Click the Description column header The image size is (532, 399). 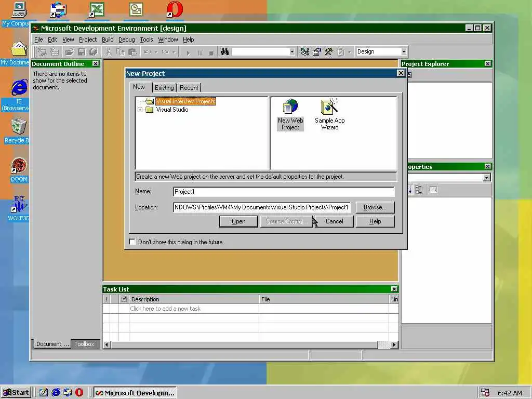coord(194,299)
